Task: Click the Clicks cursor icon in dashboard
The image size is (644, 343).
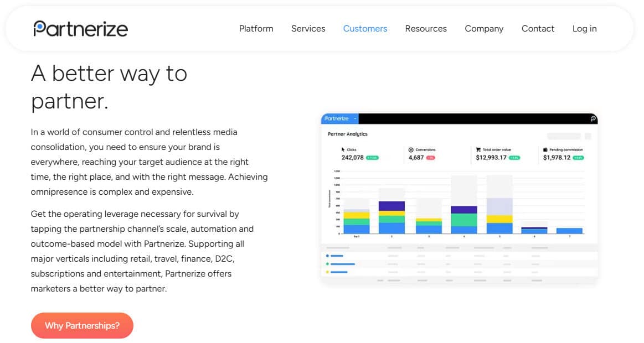Action: 343,149
